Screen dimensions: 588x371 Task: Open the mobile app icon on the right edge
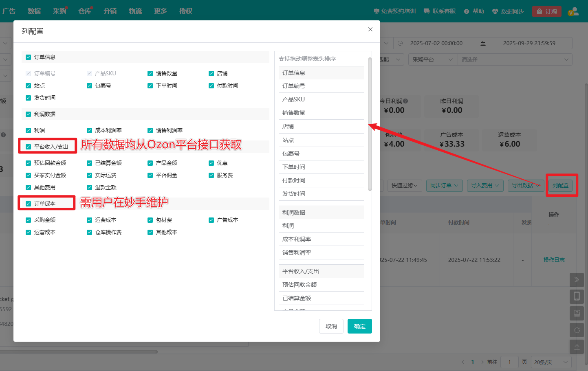[x=577, y=296]
